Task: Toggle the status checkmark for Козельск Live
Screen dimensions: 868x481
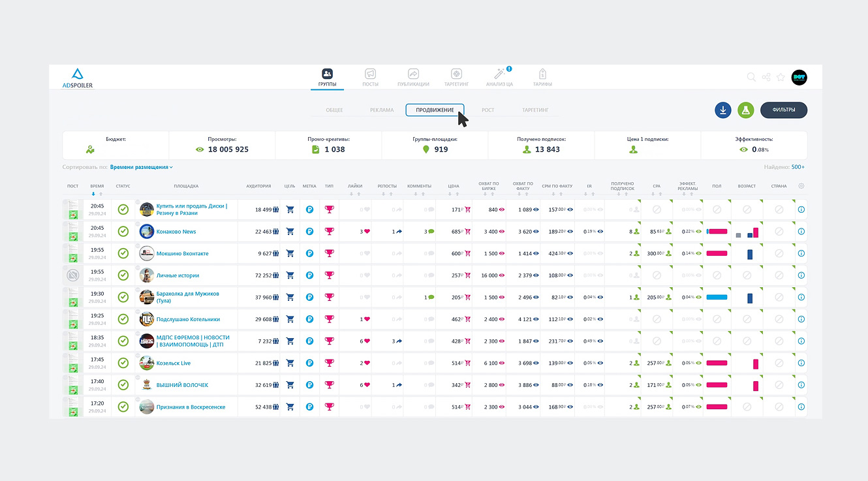Action: coord(123,363)
